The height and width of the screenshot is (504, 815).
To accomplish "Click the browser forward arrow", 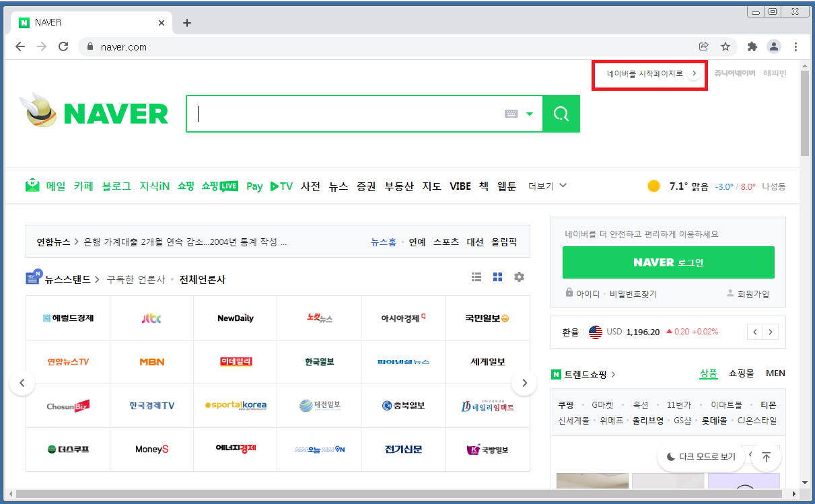I will [42, 46].
